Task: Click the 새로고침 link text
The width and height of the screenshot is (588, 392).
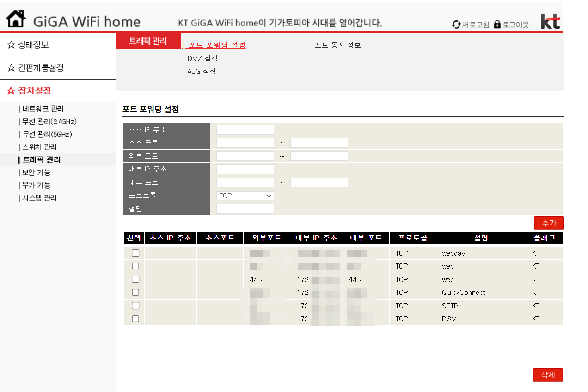Action: [476, 25]
